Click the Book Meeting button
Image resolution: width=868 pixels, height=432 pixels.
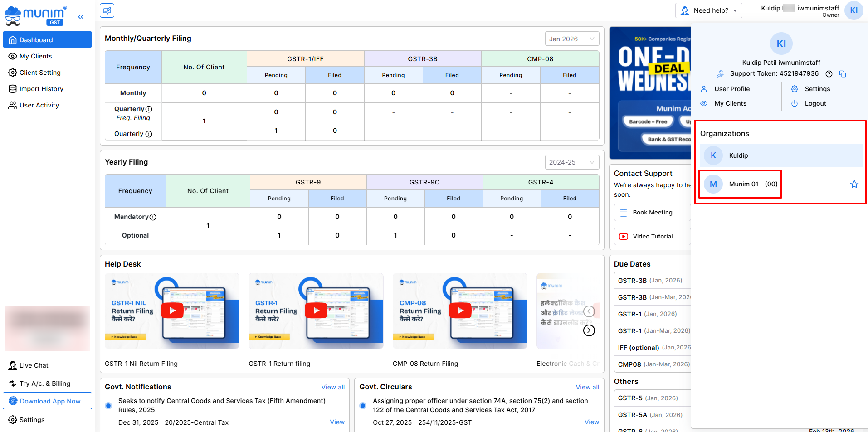pos(652,213)
